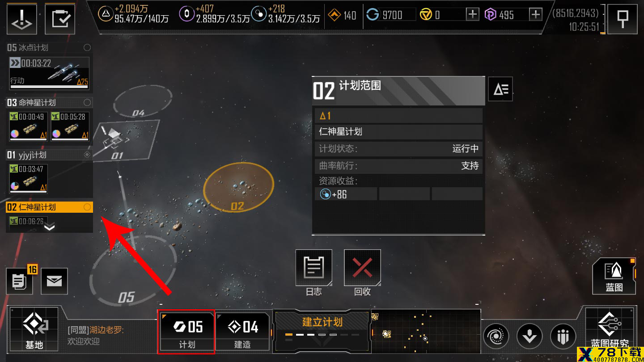Screen dimensions: 644x362
Task: Click the 建立计划 button
Action: point(322,330)
